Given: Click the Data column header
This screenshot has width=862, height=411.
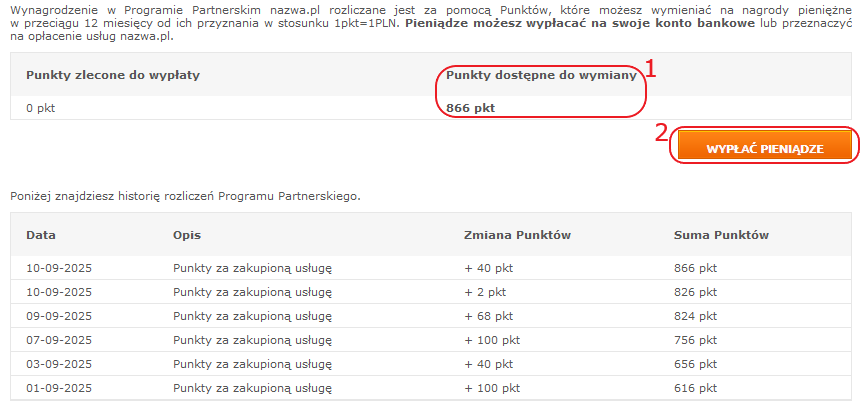Looking at the screenshot, I should point(41,235).
